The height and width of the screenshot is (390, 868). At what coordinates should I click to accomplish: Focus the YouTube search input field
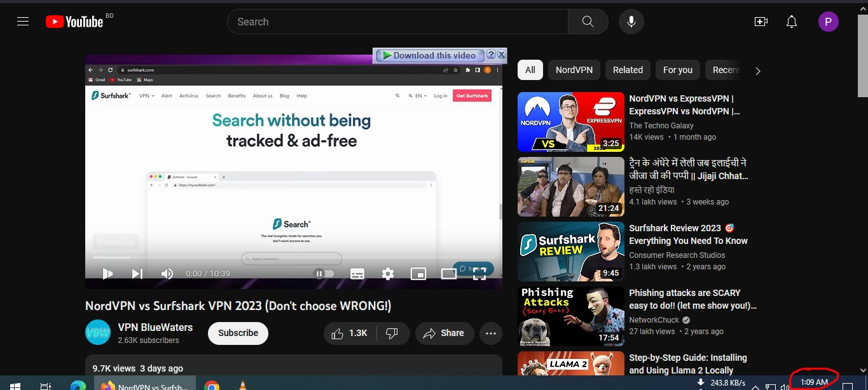397,22
